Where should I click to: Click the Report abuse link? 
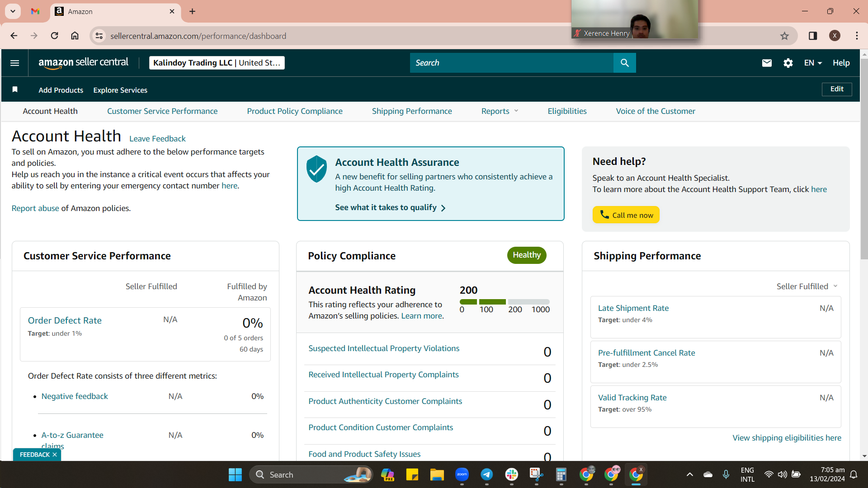tap(35, 208)
